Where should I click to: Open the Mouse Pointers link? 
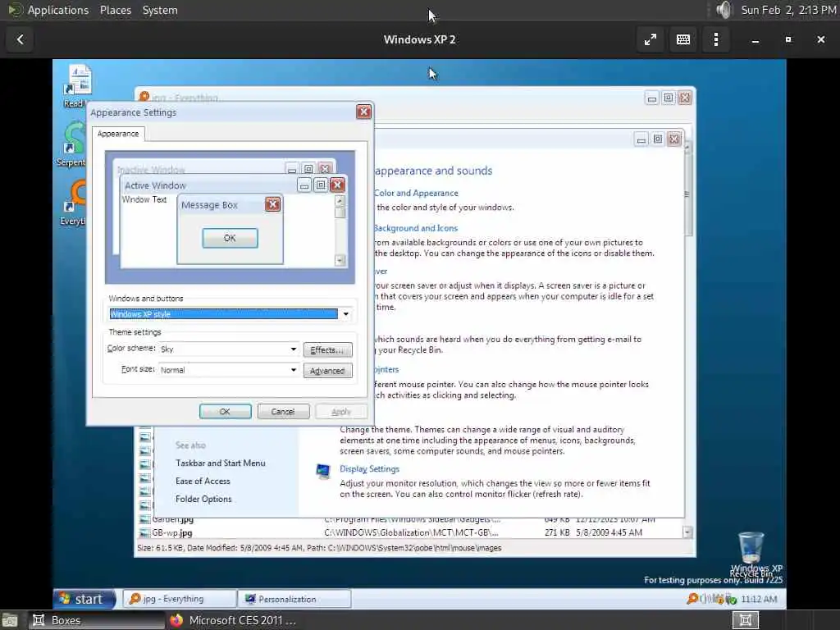point(386,370)
